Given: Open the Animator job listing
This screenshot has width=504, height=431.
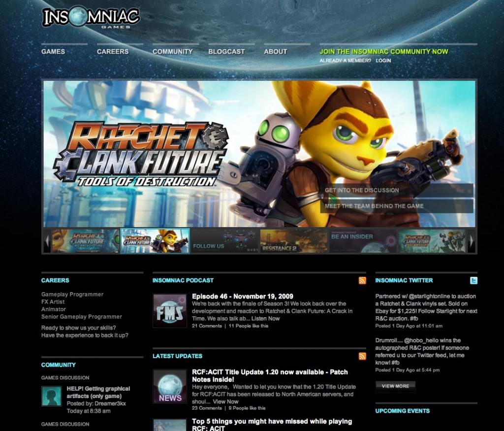Looking at the screenshot, I should click(54, 309).
